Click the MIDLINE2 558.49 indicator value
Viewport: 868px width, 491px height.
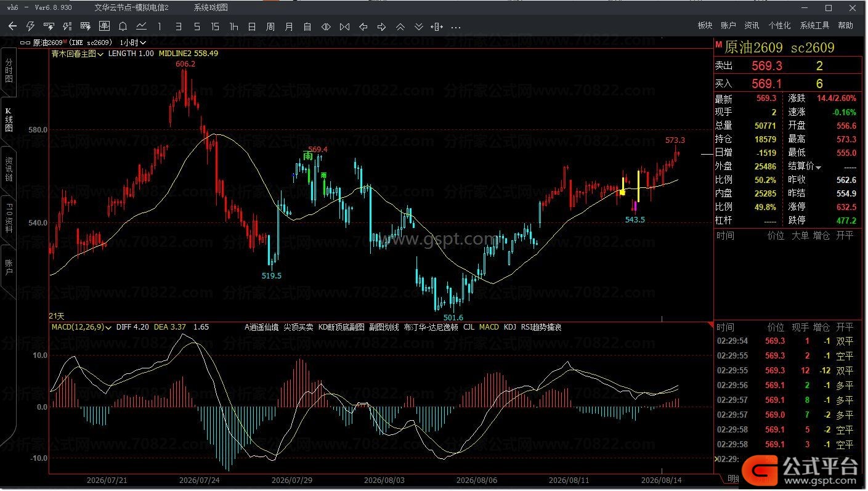pos(189,54)
